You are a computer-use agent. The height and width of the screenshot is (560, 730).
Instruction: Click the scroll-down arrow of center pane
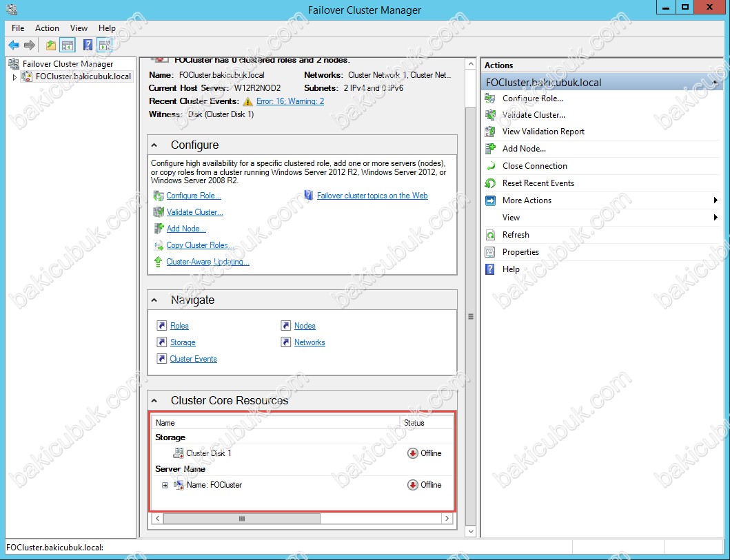coord(471,531)
